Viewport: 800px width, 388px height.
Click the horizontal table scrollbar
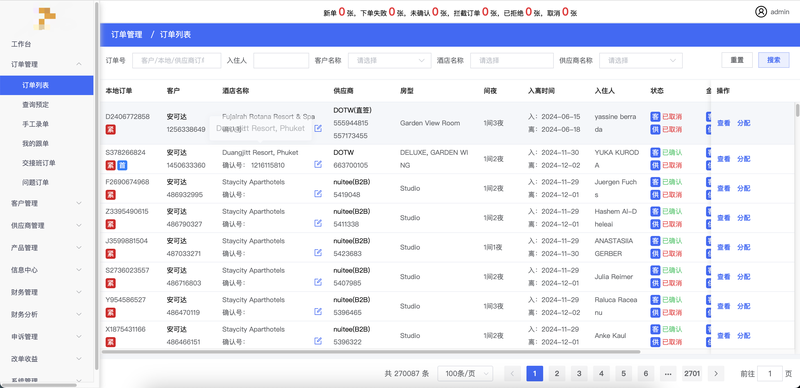371,352
